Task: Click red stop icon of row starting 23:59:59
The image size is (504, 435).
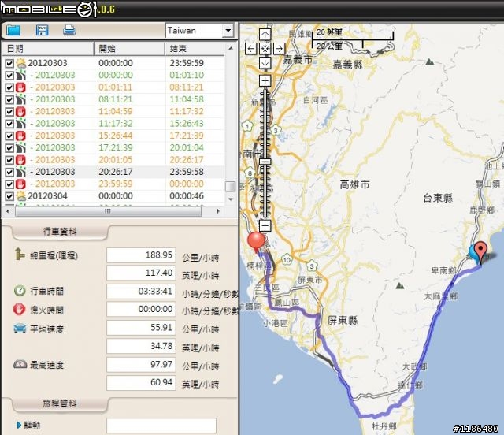Action: [x=21, y=184]
